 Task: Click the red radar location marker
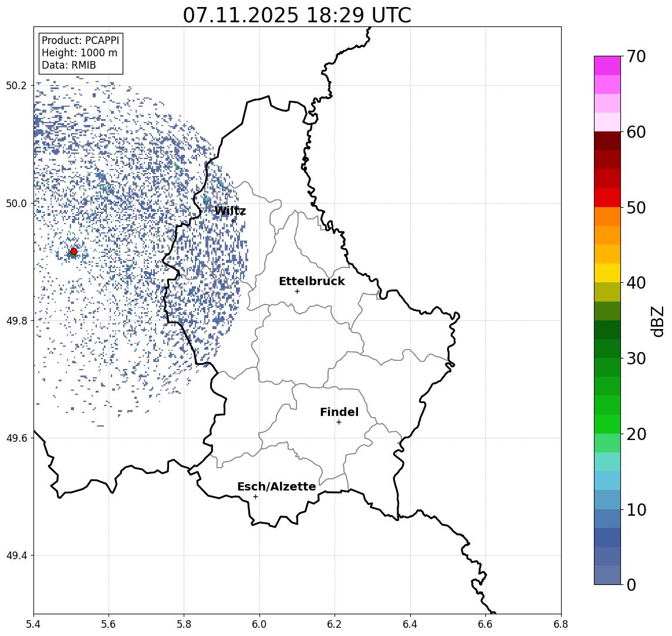point(74,252)
